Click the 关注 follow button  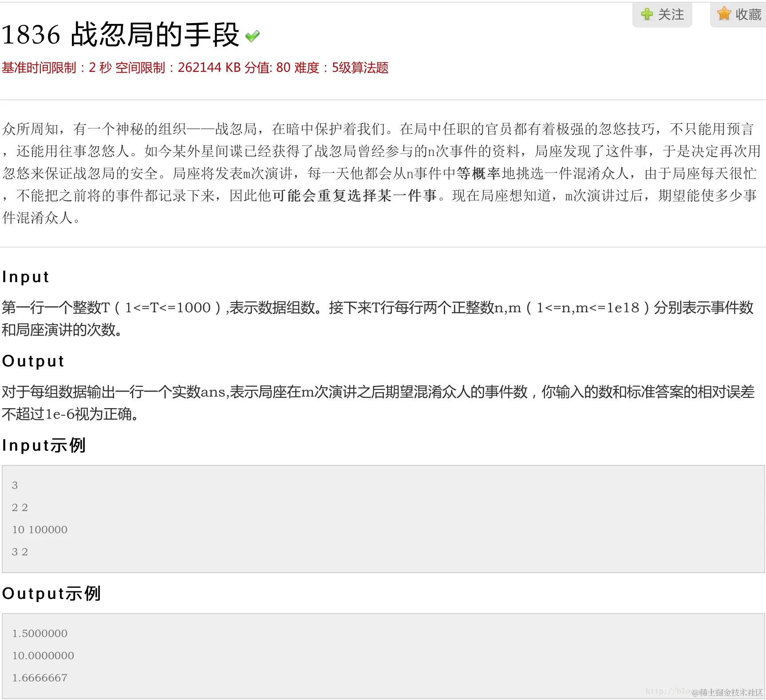[662, 15]
